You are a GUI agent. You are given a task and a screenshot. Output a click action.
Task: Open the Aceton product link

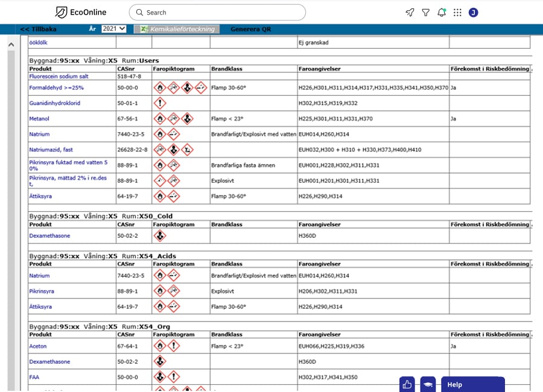pyautogui.click(x=38, y=346)
